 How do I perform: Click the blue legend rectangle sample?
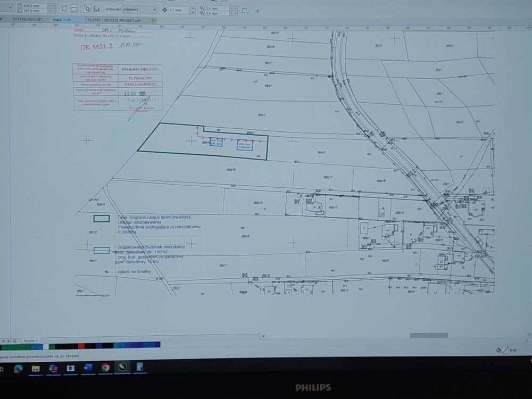pos(102,251)
